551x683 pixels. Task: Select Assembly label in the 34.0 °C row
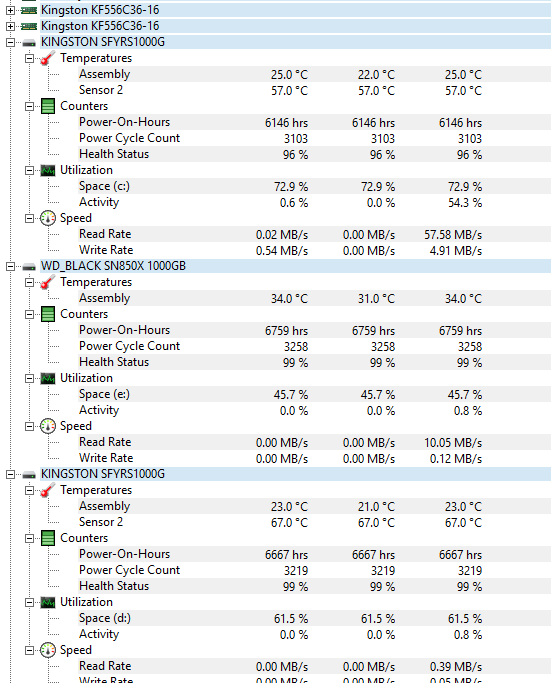105,298
